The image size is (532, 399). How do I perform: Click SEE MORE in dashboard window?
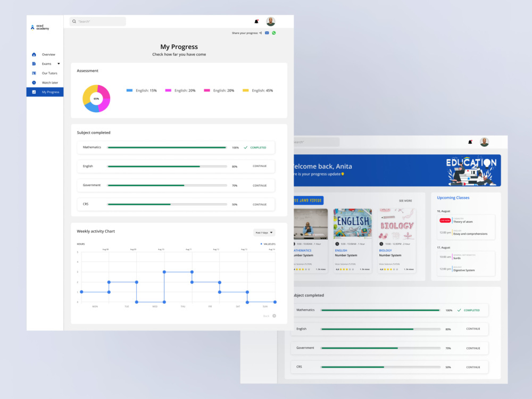405,201
